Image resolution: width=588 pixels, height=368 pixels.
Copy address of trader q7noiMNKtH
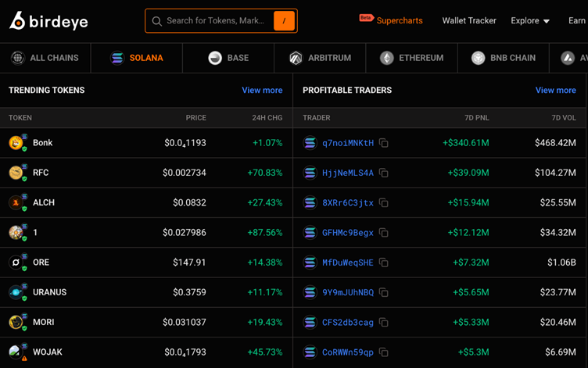pyautogui.click(x=384, y=143)
